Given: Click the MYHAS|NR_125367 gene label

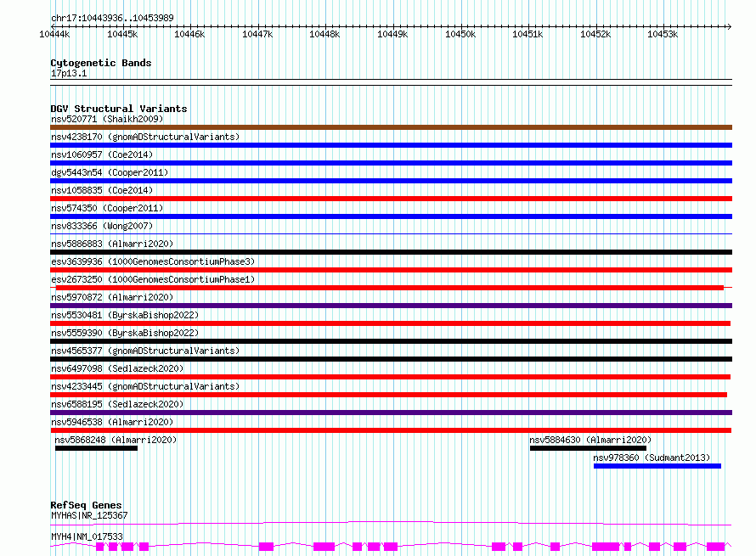Looking at the screenshot, I should (89, 515).
